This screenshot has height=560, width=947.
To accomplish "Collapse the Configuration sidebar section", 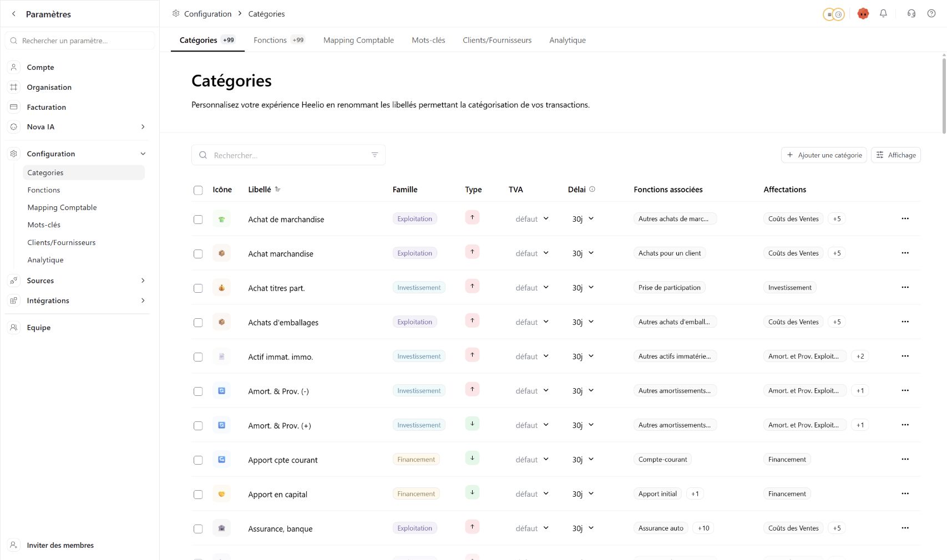I will pyautogui.click(x=143, y=154).
